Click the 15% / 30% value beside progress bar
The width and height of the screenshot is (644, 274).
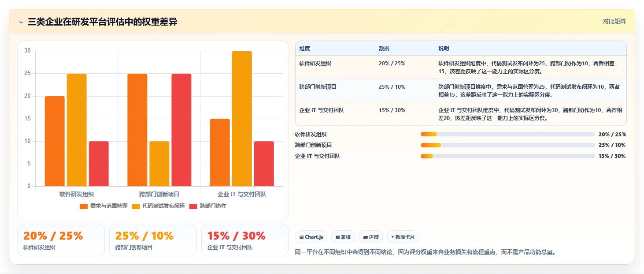(612, 156)
